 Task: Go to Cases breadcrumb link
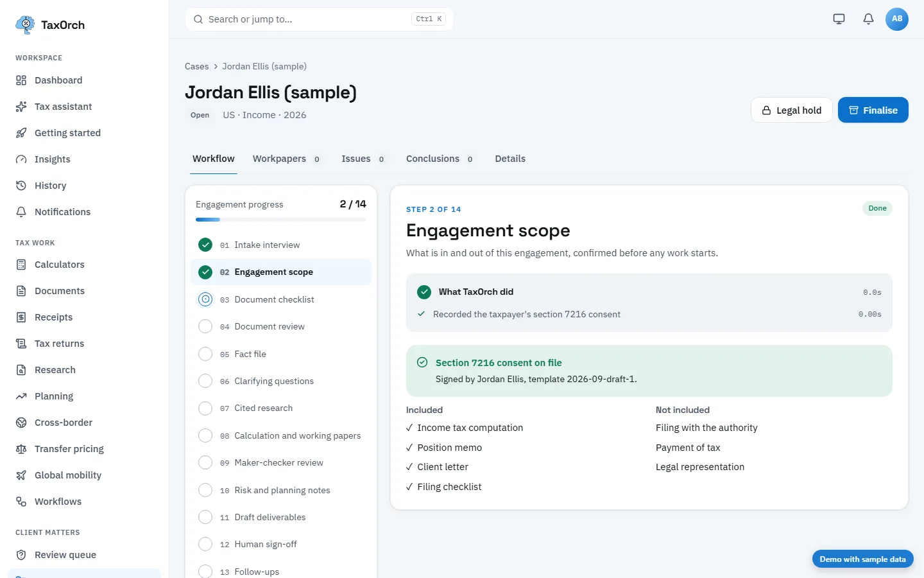click(196, 66)
